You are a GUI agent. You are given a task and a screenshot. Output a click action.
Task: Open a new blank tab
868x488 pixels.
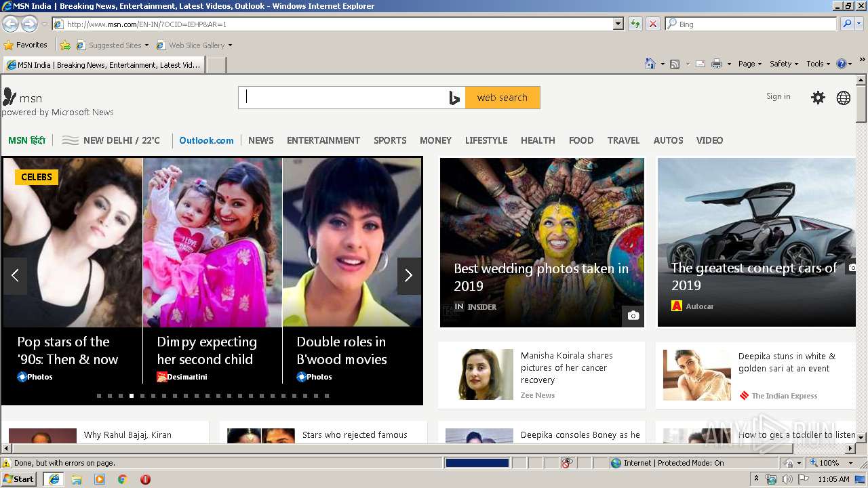click(x=216, y=65)
